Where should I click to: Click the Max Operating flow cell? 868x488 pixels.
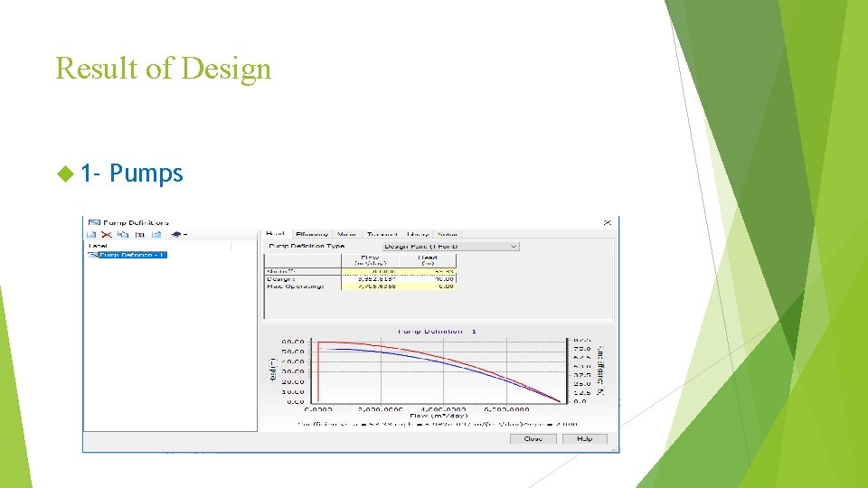(x=370, y=286)
